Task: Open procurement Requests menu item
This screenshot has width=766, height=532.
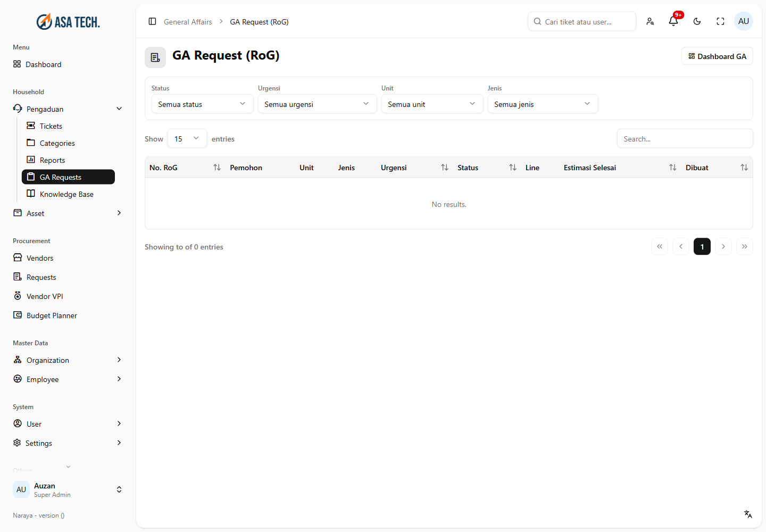Action: (68, 277)
